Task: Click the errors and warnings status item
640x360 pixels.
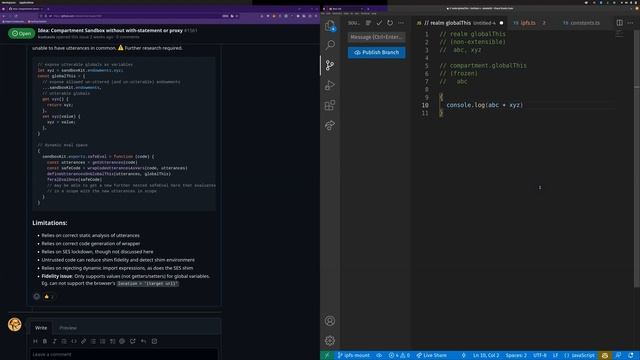Action: coord(399,356)
